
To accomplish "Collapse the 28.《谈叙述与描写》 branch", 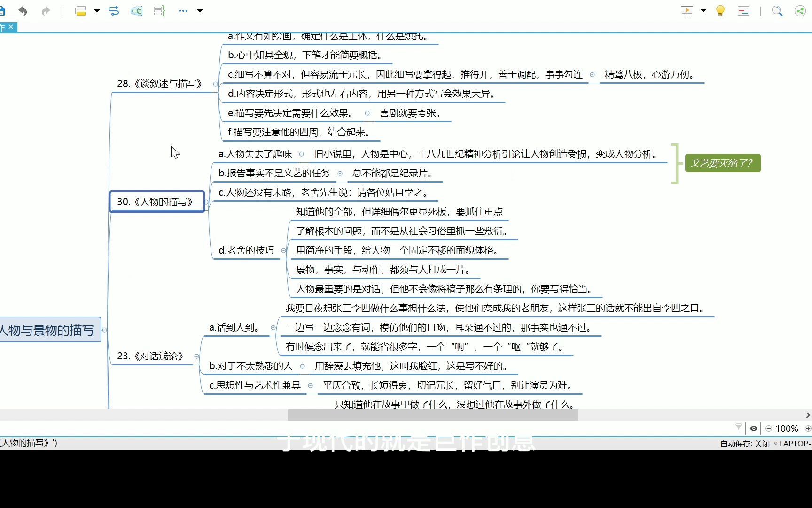I will point(215,84).
